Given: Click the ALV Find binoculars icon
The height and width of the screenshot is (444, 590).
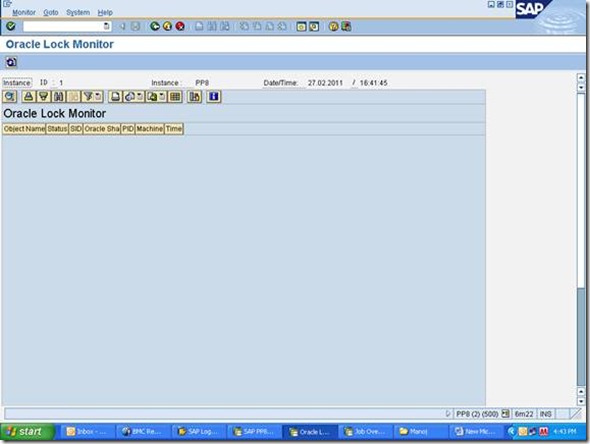Looking at the screenshot, I should click(x=59, y=97).
